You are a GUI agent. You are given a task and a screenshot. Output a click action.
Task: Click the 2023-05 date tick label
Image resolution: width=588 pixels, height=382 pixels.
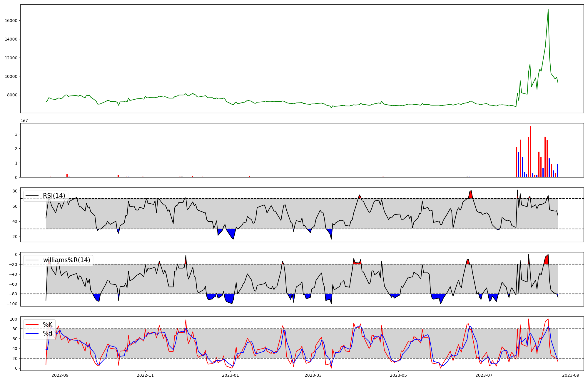pos(398,375)
